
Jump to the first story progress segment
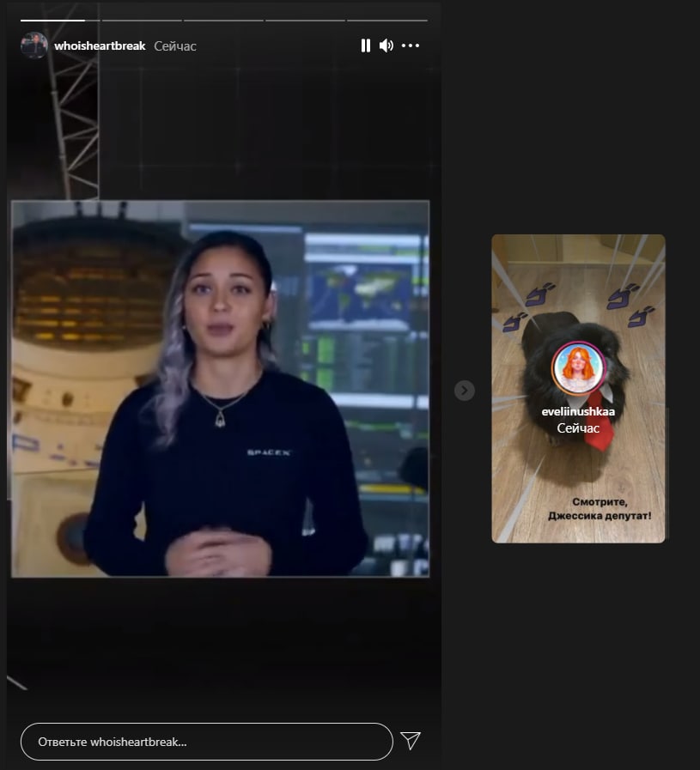tap(60, 21)
